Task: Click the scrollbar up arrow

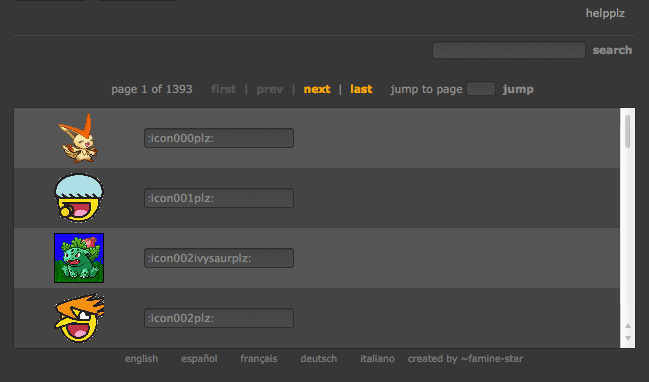Action: tap(628, 326)
